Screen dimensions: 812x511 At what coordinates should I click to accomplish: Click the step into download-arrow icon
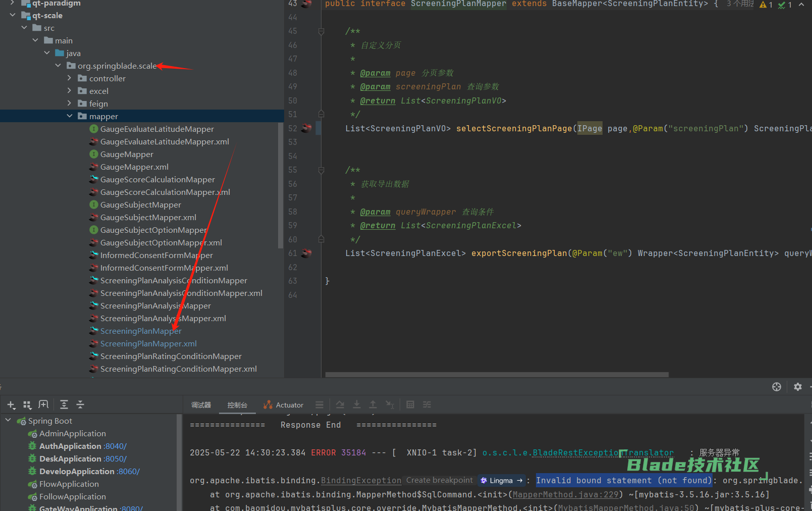[356, 404]
